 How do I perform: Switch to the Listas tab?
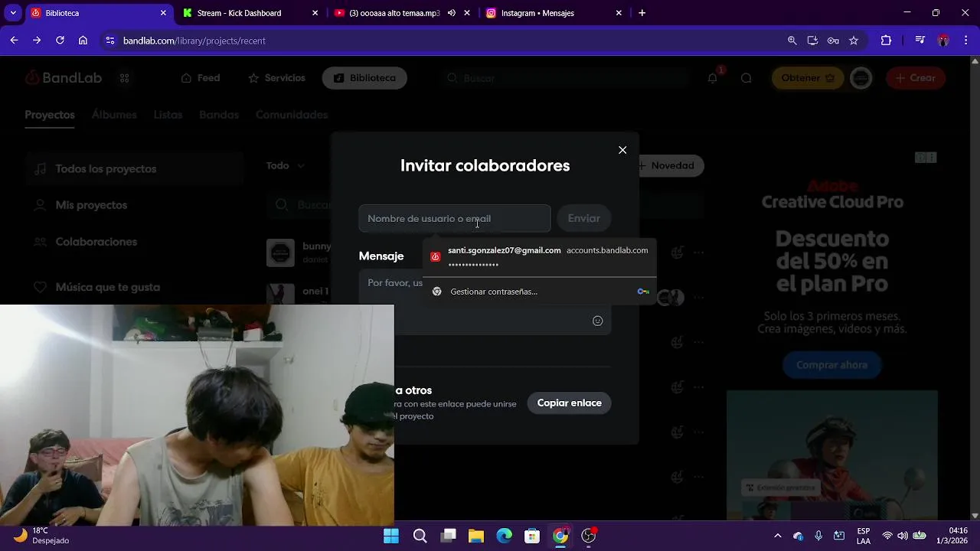(x=168, y=115)
